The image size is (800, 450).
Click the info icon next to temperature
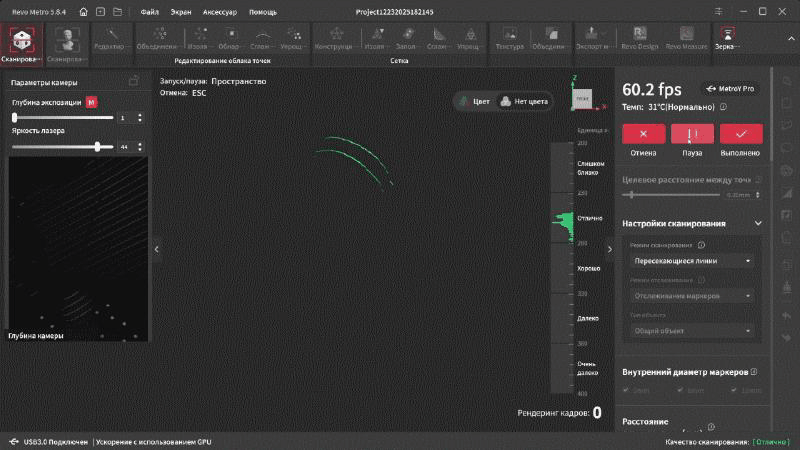722,106
